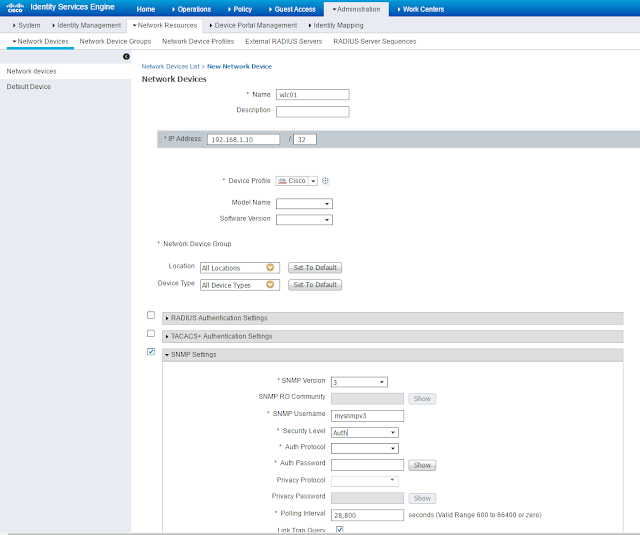This screenshot has height=535, width=640.
Task: Open the System submenu
Action: coord(27,25)
